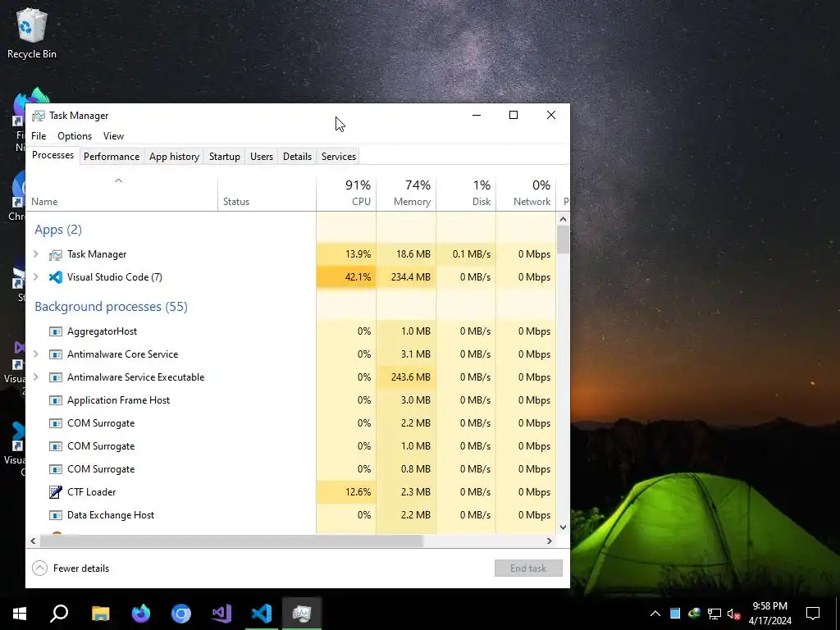
Task: Click the Task Manager title bar icon
Action: 38,116
